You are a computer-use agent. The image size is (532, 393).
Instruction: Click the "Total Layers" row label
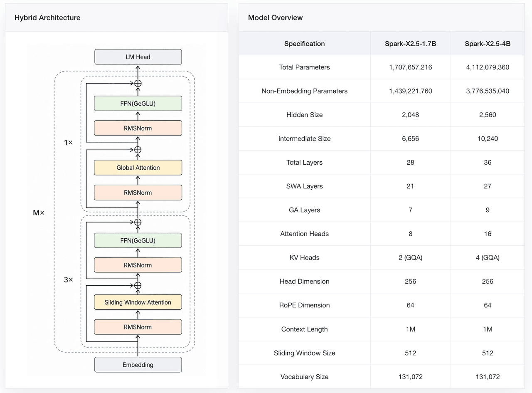[305, 162]
